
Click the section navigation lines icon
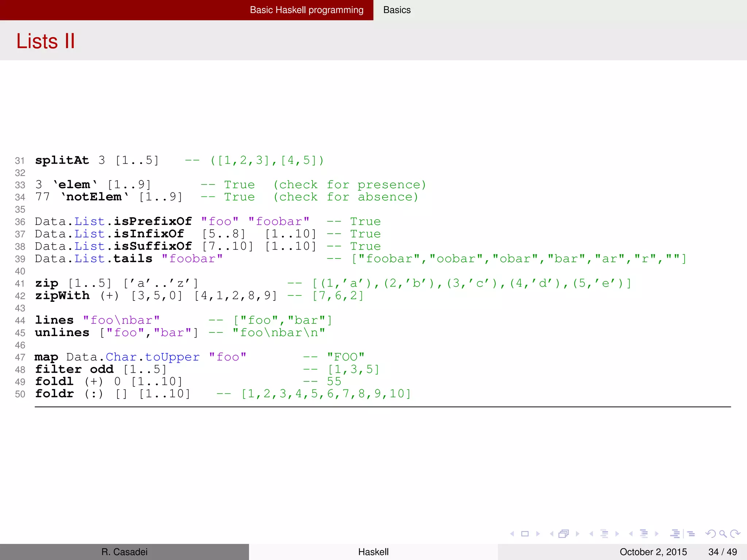tap(644, 534)
